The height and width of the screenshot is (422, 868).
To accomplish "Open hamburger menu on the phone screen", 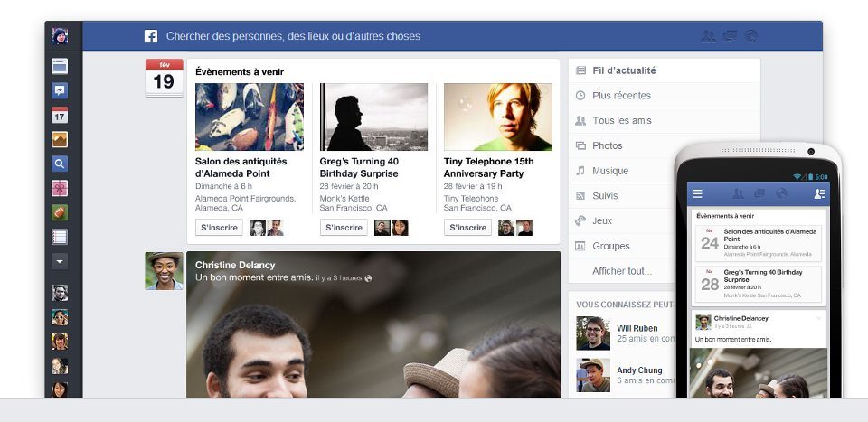I will 698,193.
